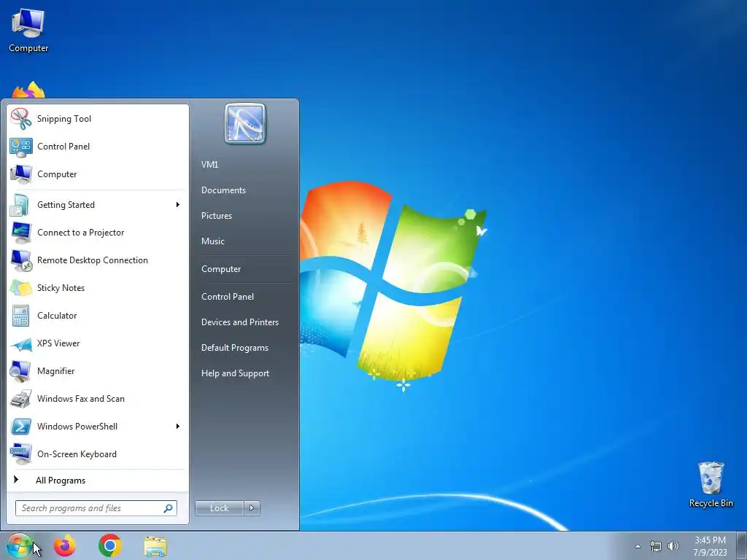Click the On-Screen Keyboard label text
Screen dimensions: 747x560
click(77, 454)
